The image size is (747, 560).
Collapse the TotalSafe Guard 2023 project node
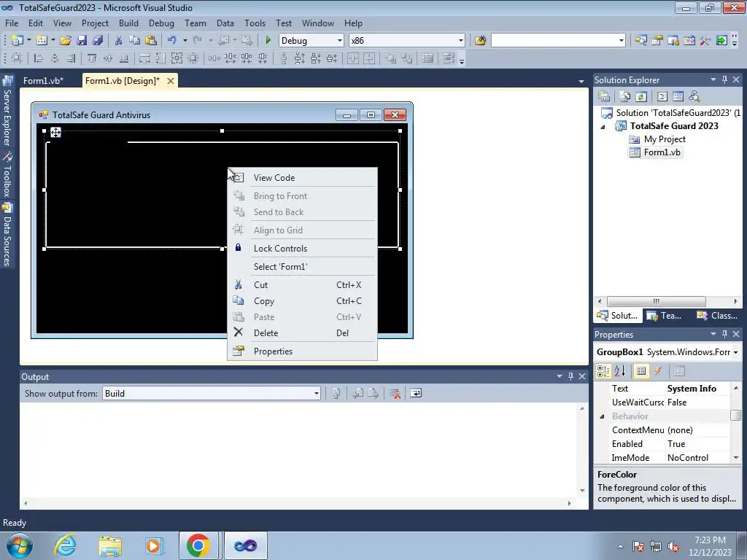(x=603, y=127)
